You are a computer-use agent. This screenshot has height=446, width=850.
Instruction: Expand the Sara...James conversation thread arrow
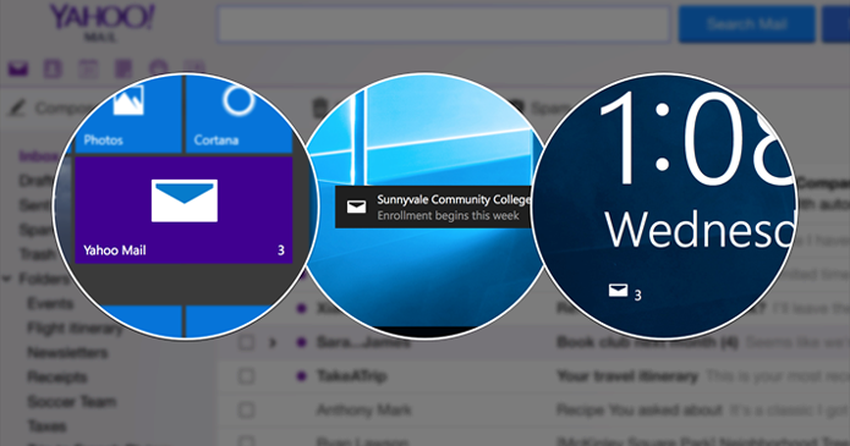click(x=273, y=342)
